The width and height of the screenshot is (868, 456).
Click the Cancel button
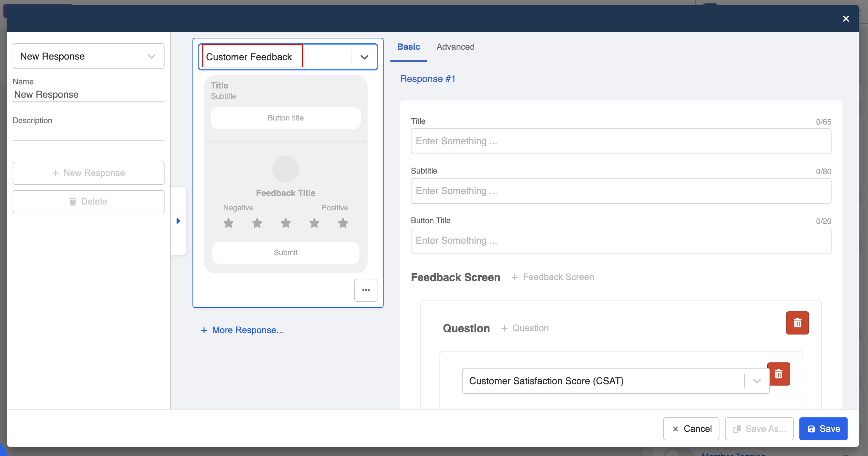pyautogui.click(x=691, y=429)
